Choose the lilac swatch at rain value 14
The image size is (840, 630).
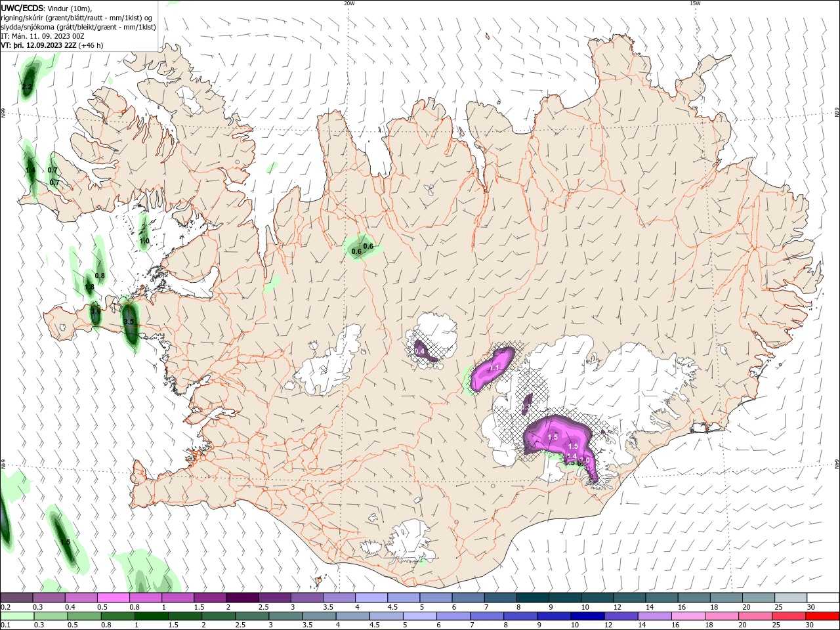point(654,616)
